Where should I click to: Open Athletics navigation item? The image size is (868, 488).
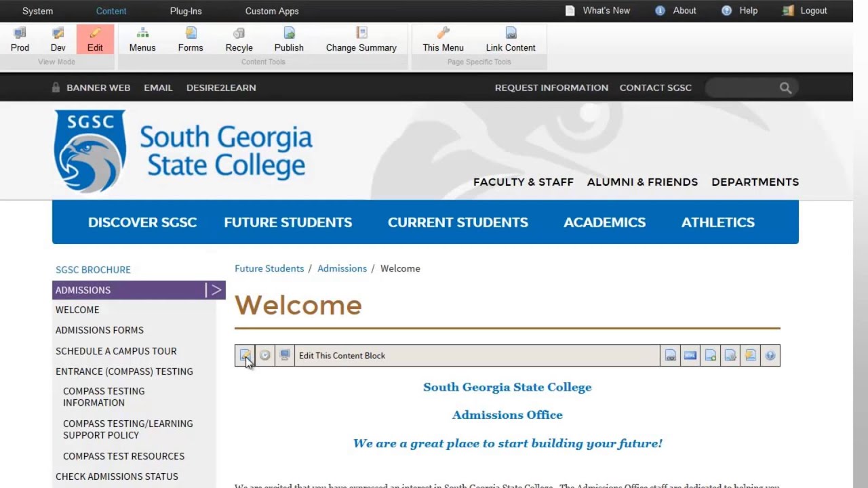pyautogui.click(x=718, y=222)
